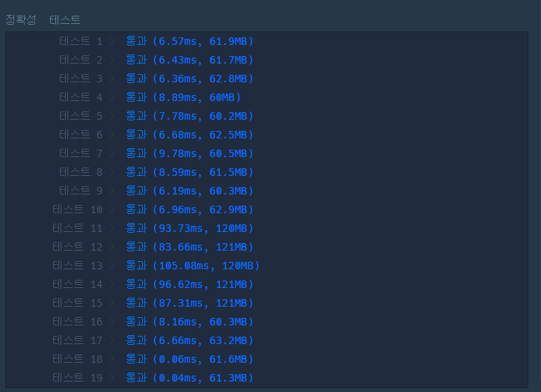This screenshot has width=541, height=392.
Task: Click the result 통과 (96.62ms, 121MB)
Action: (x=189, y=284)
